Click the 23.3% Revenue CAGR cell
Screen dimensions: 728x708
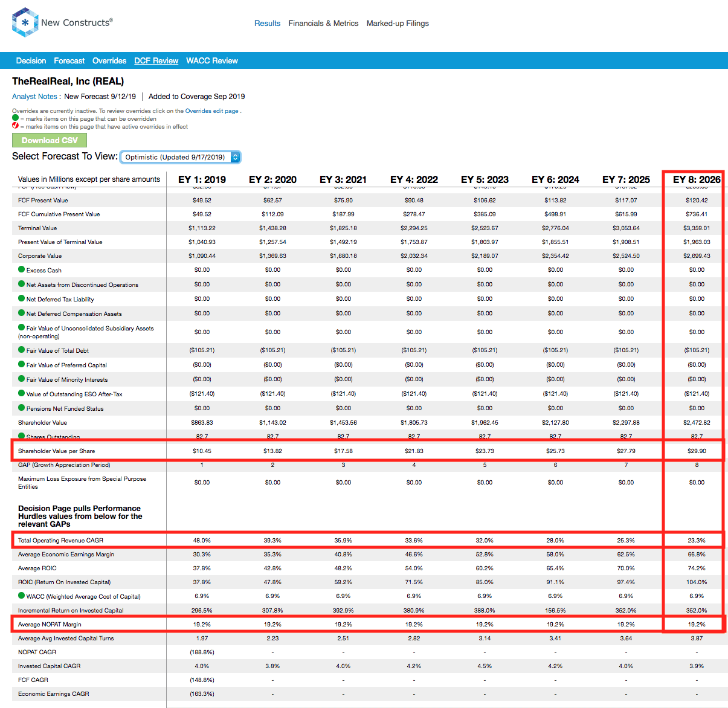coord(697,541)
